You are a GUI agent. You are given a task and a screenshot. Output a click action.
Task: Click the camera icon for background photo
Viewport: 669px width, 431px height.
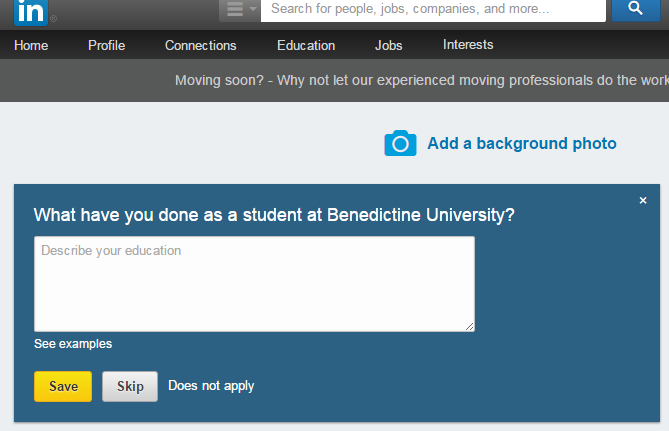400,143
